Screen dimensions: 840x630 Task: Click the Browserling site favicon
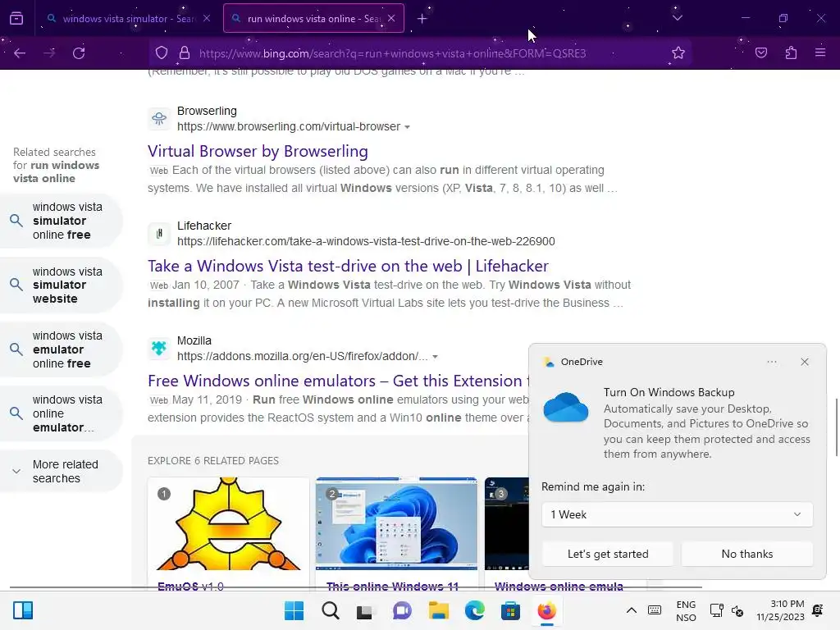click(x=159, y=118)
